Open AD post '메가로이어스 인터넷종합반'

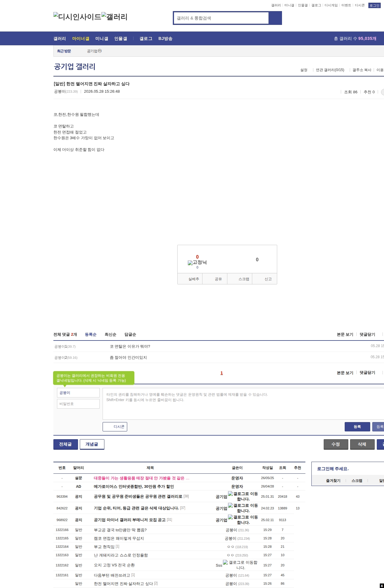tap(134, 487)
